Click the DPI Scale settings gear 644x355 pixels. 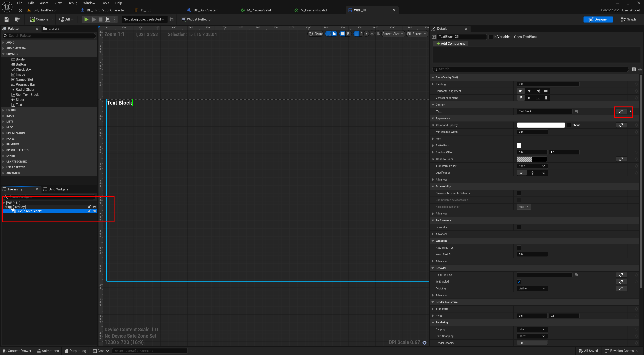(x=425, y=343)
